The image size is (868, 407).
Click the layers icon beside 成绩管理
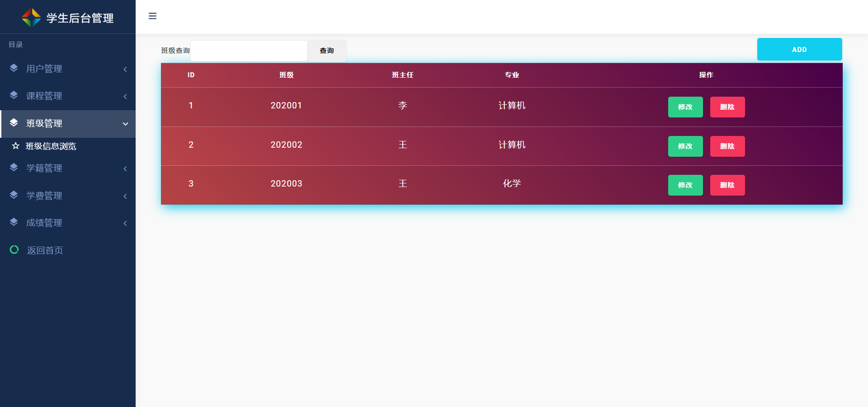coord(14,222)
